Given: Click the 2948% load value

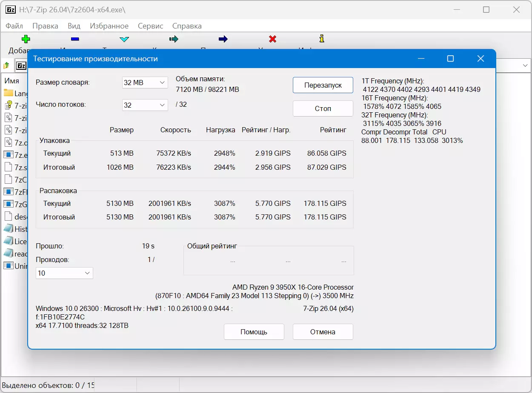Looking at the screenshot, I should pos(225,153).
